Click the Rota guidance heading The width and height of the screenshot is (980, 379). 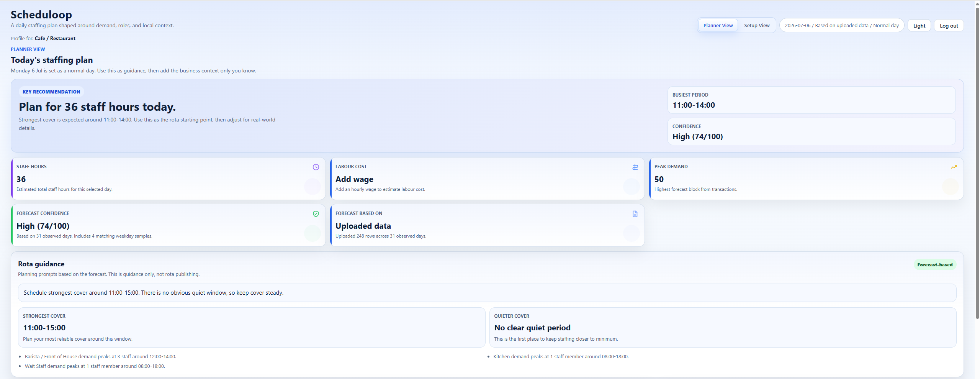coord(41,264)
